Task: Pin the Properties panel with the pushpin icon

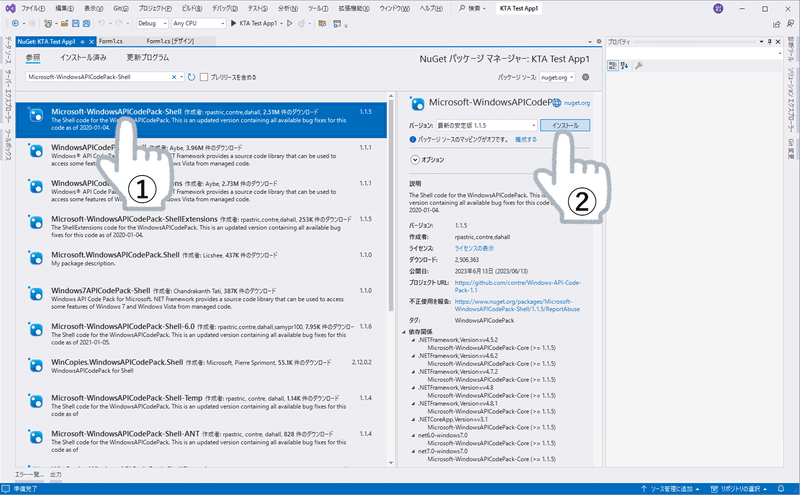Action: (770, 42)
